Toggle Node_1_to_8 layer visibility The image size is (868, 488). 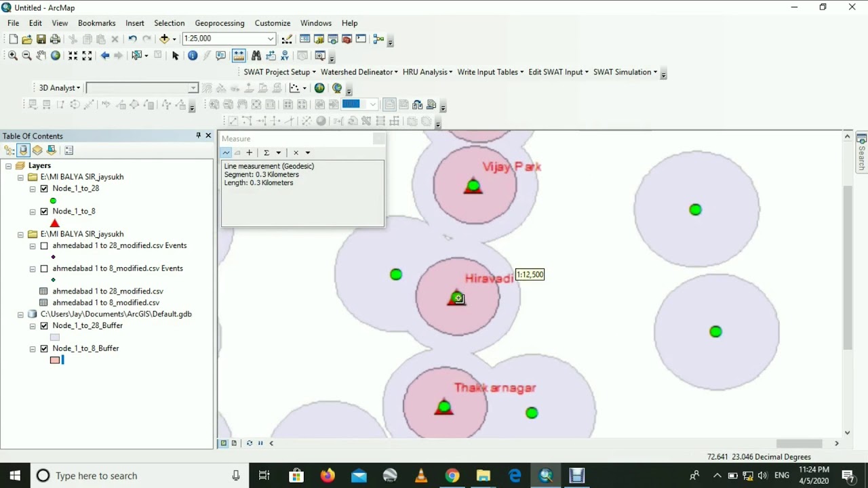tap(44, 211)
